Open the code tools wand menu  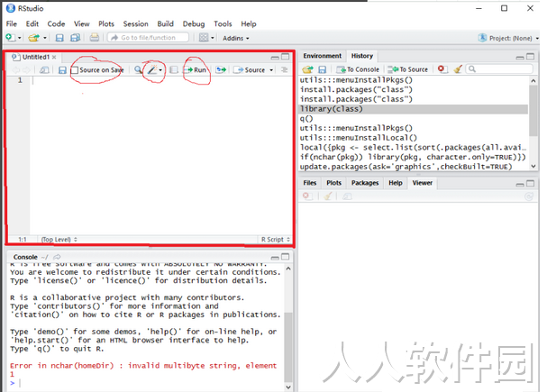154,70
